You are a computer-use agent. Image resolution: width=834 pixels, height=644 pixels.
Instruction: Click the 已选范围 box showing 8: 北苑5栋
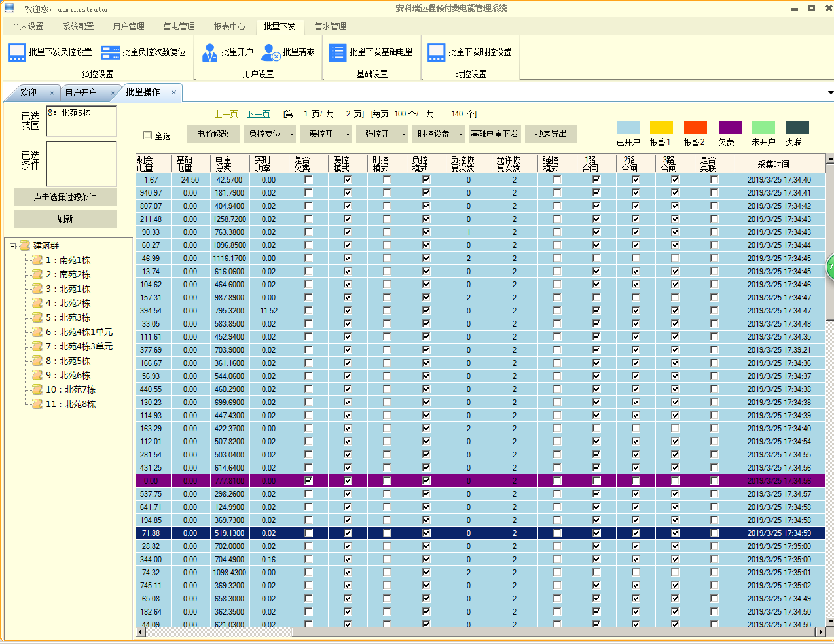click(81, 122)
